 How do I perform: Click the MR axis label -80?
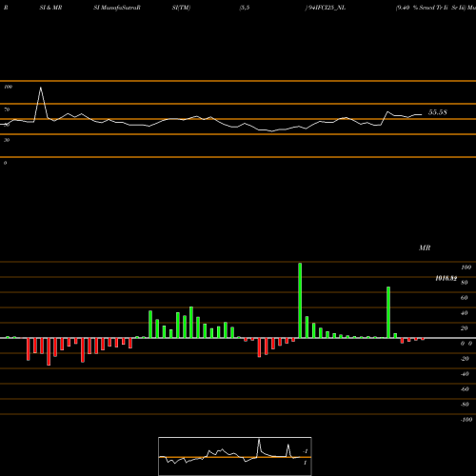[x=465, y=405]
